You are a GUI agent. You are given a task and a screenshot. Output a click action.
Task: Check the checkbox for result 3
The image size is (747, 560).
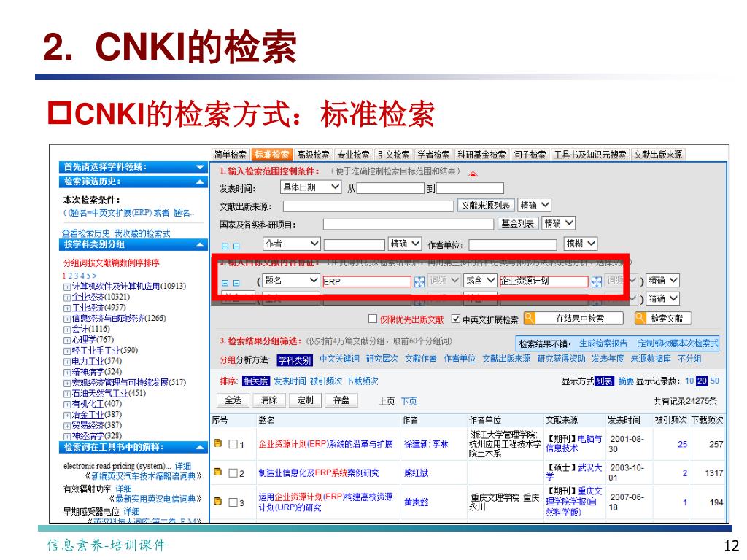(x=233, y=502)
